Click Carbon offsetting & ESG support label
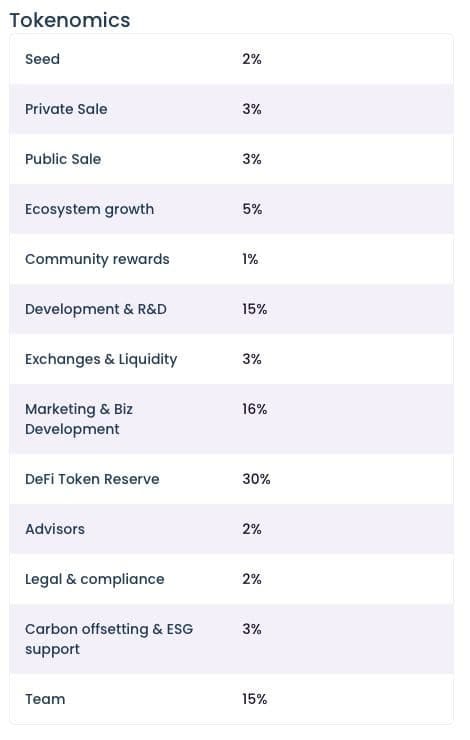Viewport: 470px width, 740px height. [x=109, y=639]
